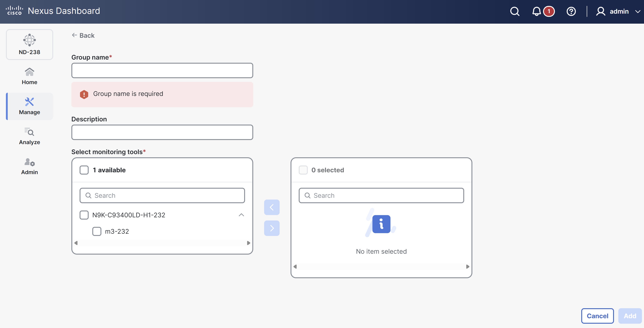Go Back using the back link
Image resolution: width=644 pixels, height=328 pixels.
[83, 35]
